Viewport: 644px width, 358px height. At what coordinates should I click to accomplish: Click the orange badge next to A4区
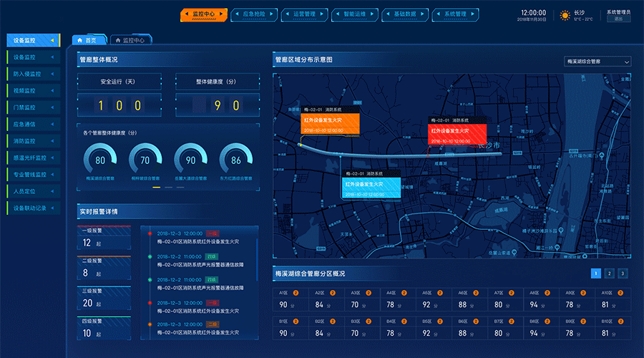[404, 293]
